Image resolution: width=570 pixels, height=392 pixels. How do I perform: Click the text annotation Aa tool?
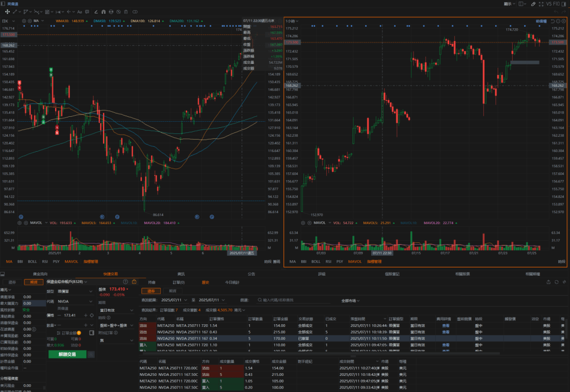pyautogui.click(x=79, y=11)
